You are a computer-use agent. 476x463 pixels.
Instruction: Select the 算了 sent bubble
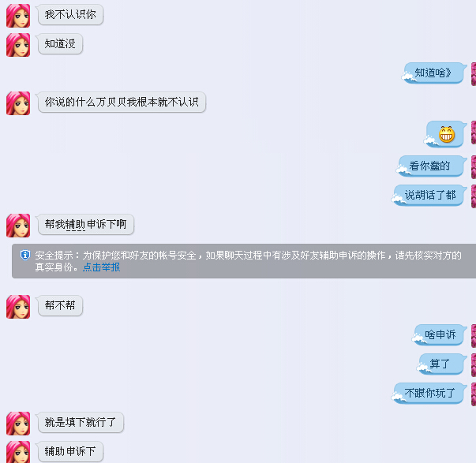coord(442,364)
